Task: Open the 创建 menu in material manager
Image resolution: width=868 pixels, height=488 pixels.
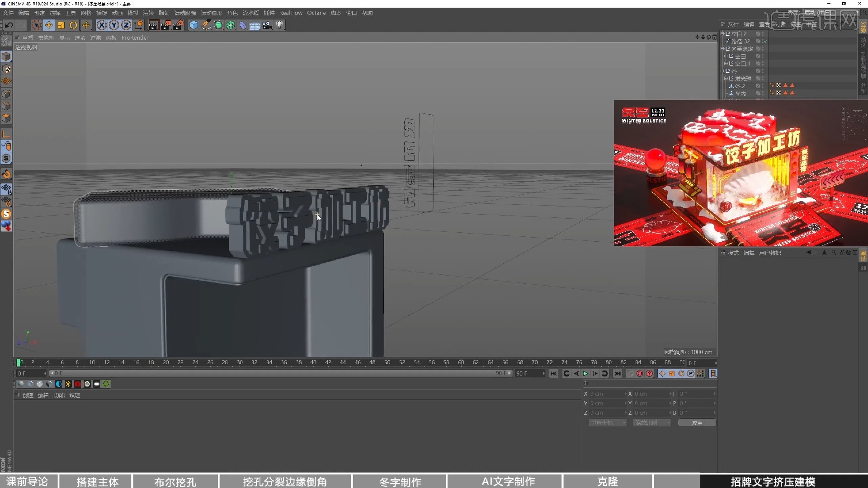Action: [x=28, y=395]
